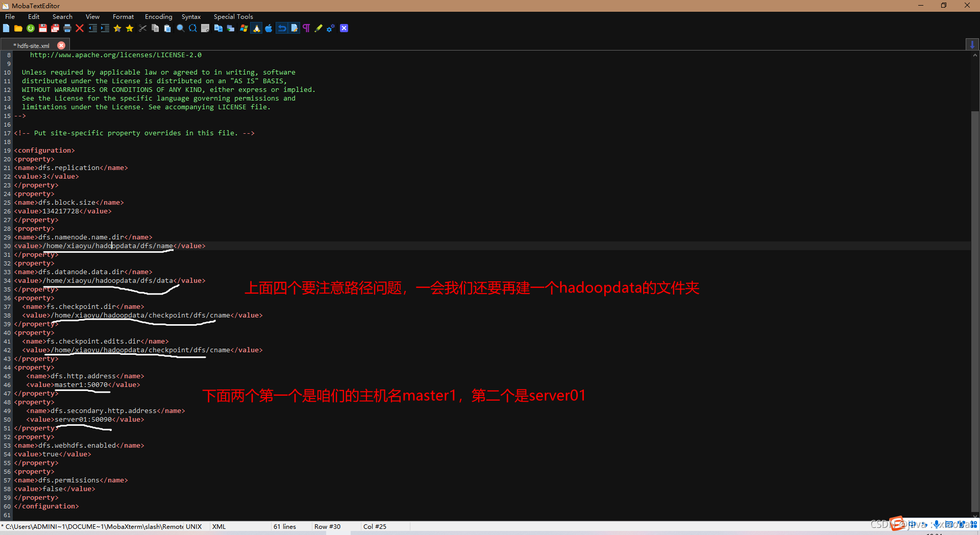Screen dimensions: 980x535
Task: Click 'Row #30' in status bar
Action: (x=327, y=526)
